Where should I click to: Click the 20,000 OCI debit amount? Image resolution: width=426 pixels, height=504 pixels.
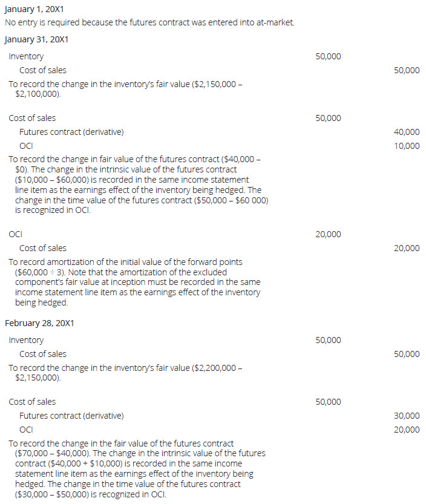328,234
